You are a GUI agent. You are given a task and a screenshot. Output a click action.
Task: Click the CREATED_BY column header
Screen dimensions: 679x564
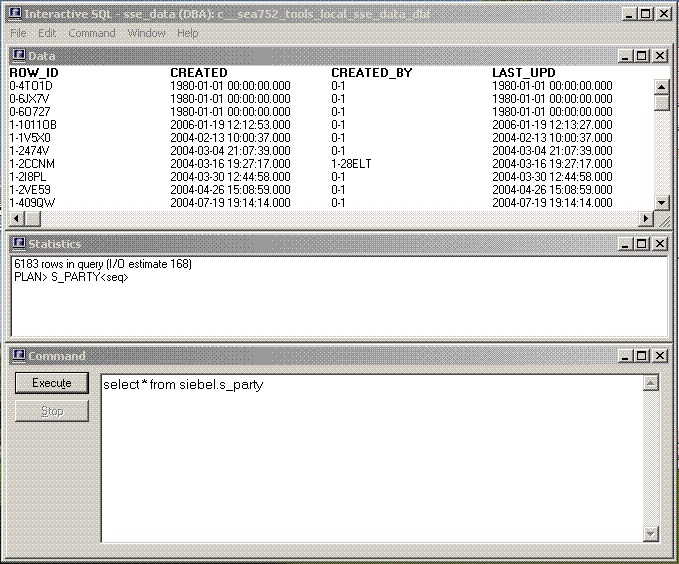pyautogui.click(x=372, y=72)
